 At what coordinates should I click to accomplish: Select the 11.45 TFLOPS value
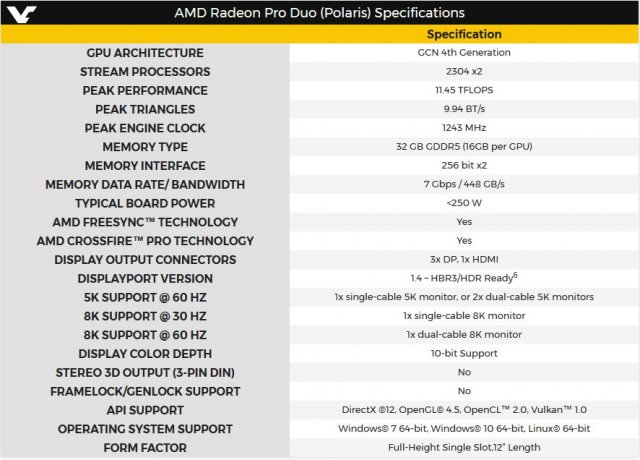tap(463, 90)
